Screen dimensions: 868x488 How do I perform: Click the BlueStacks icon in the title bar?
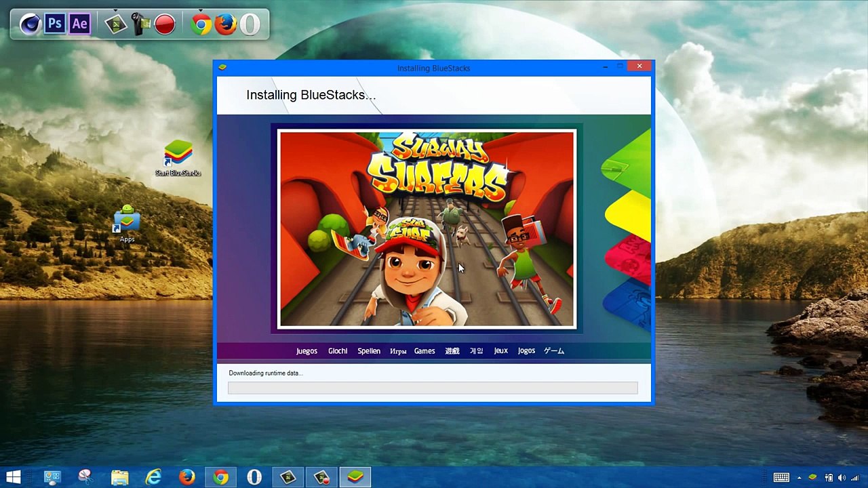[222, 67]
